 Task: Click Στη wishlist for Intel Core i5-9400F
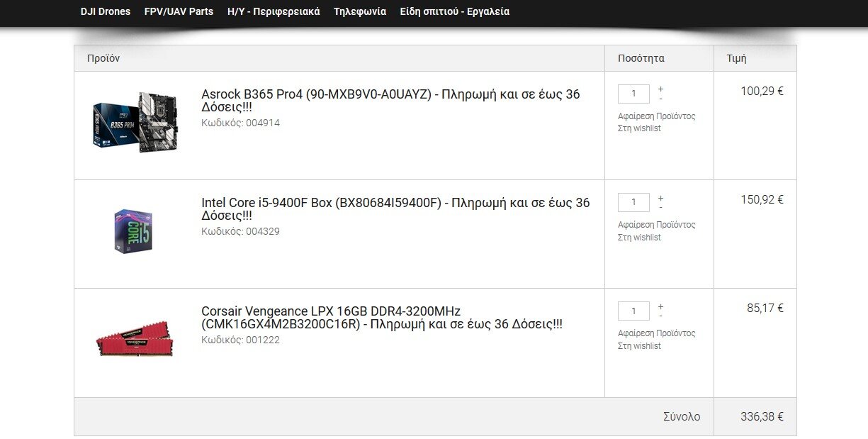pyautogui.click(x=639, y=237)
